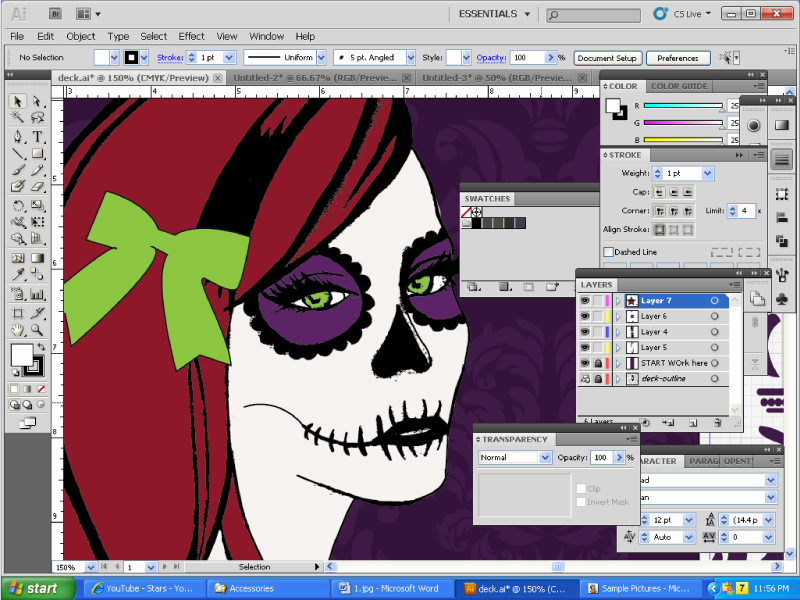Open the Effect menu

[191, 36]
